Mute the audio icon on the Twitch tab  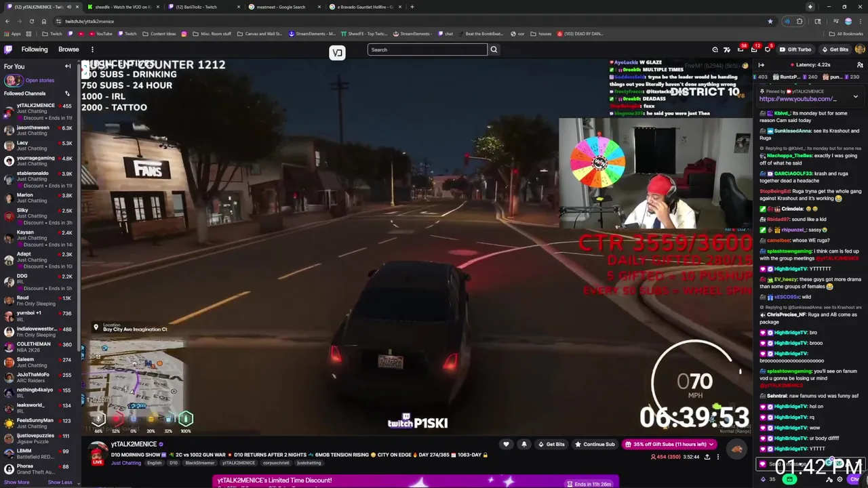(68, 7)
